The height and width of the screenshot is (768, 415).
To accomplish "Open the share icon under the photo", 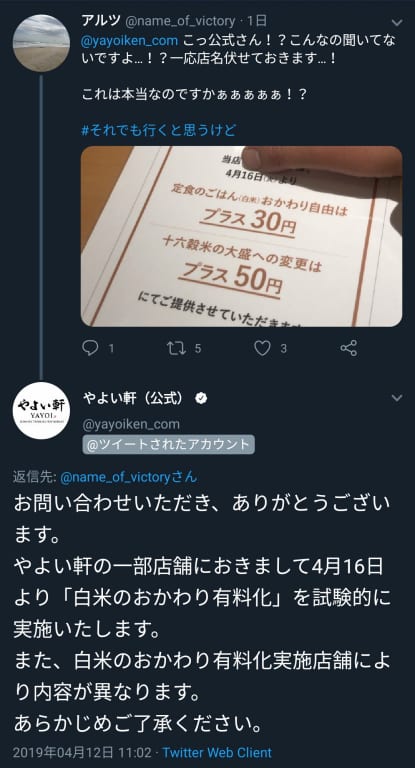I will coord(348,348).
